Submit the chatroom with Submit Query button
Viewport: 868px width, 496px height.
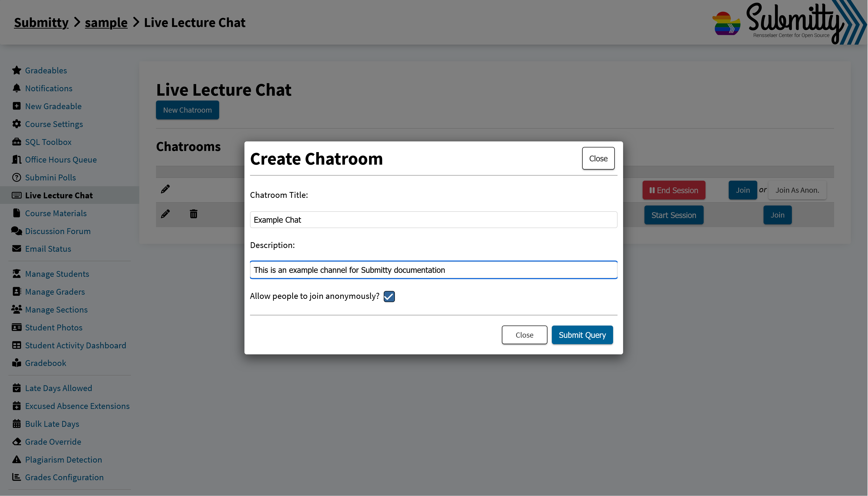582,335
